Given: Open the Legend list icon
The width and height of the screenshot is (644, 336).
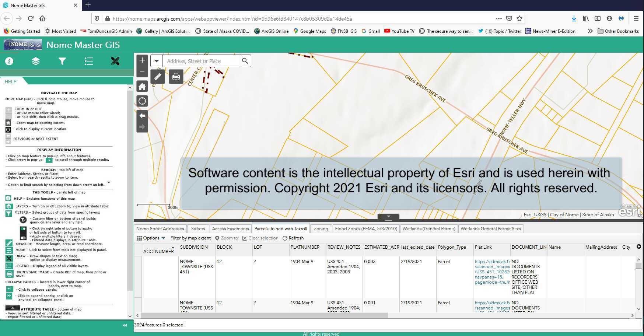Looking at the screenshot, I should click(x=89, y=61).
